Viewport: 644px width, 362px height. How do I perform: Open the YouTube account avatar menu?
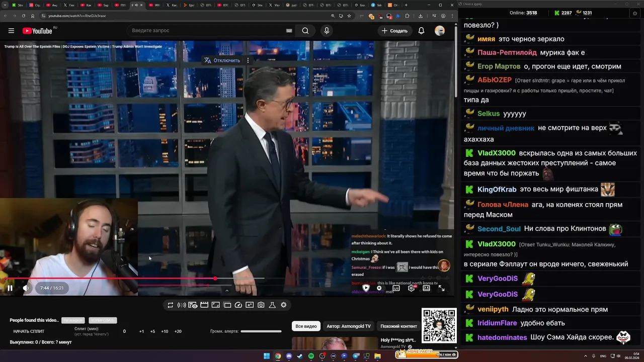(440, 31)
